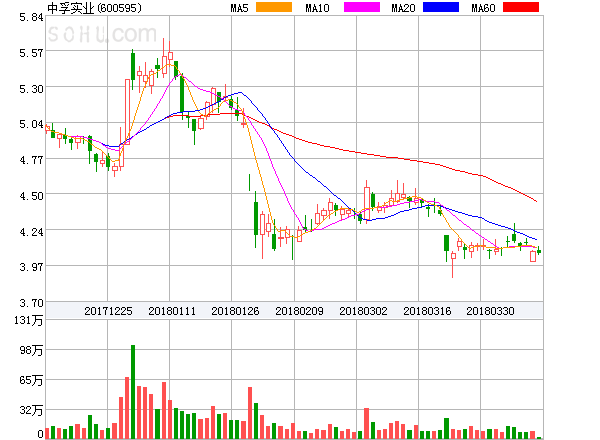Viewport: 600px width, 440px height.
Task: Click the 5.30 price axis label
Action: tap(31, 89)
